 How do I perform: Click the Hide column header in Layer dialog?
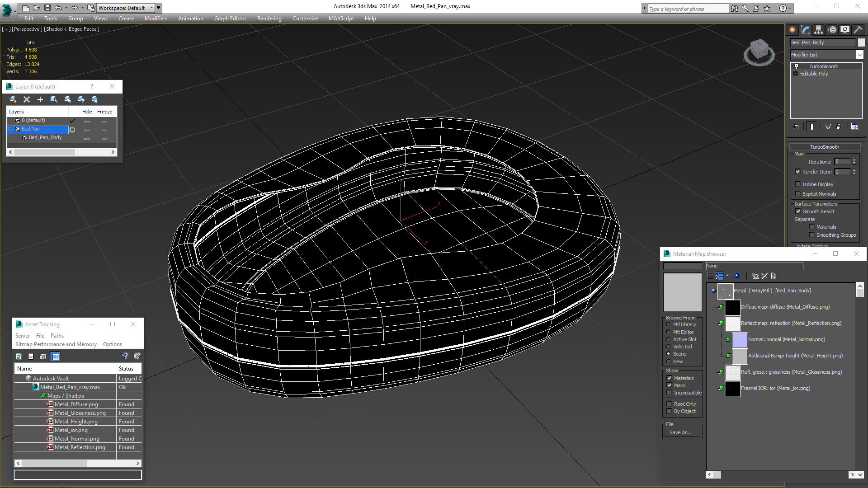point(87,112)
